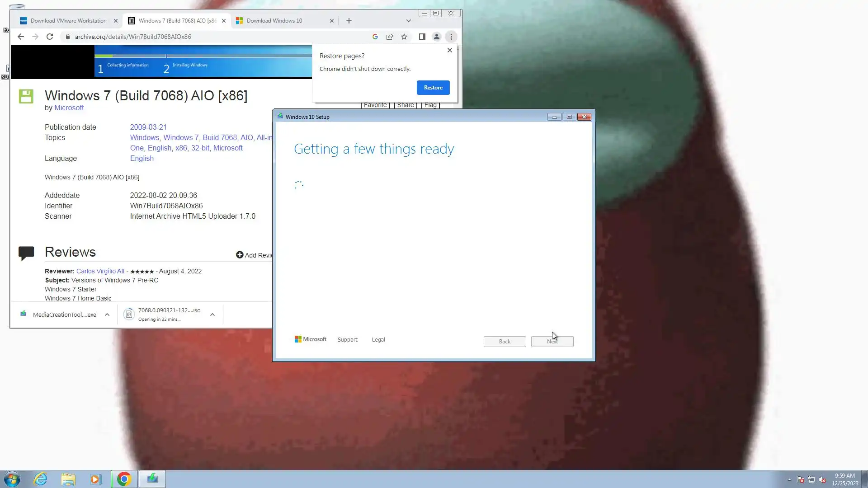Click the bookmark star icon

pos(404,37)
